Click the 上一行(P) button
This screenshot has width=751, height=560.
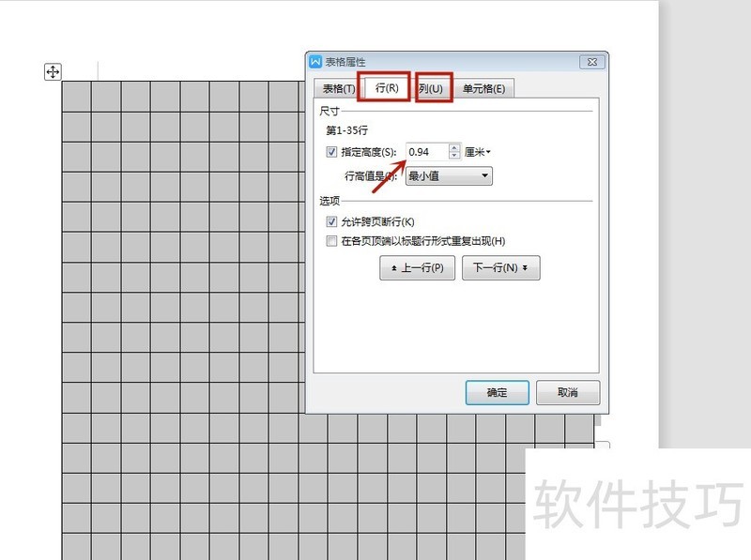tap(417, 267)
